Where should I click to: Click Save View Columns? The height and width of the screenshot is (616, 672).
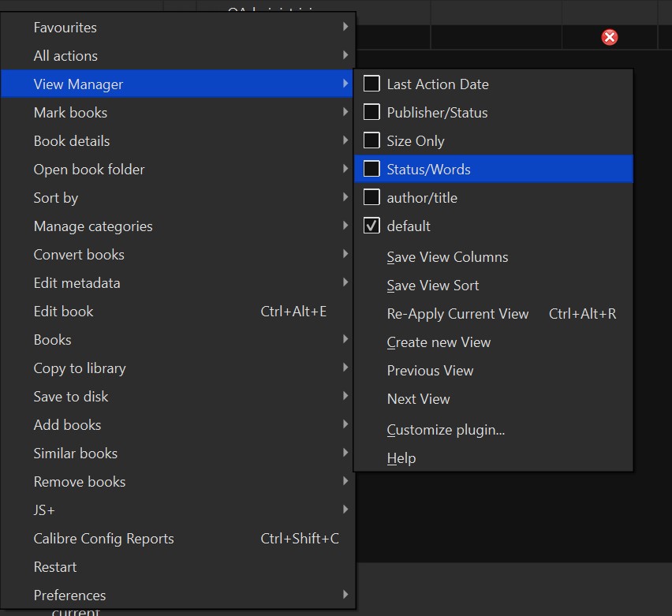(x=447, y=257)
